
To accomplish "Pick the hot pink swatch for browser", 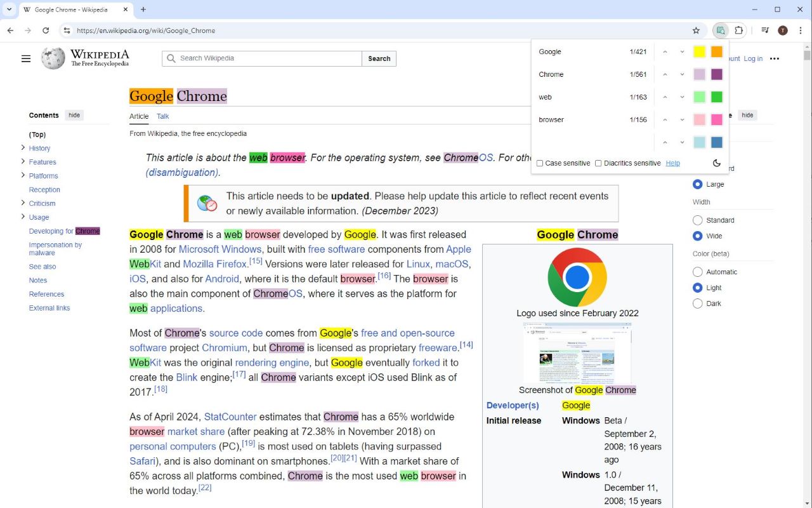I will coord(717,119).
